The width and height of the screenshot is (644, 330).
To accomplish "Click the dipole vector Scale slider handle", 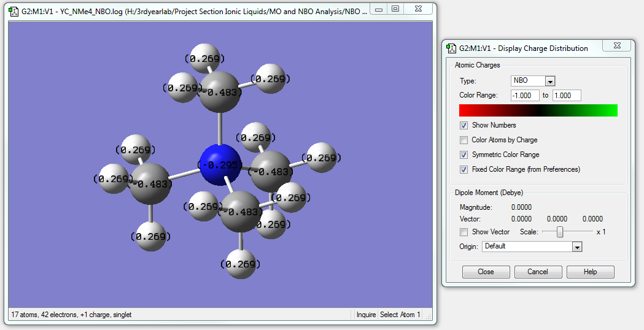I will click(559, 232).
